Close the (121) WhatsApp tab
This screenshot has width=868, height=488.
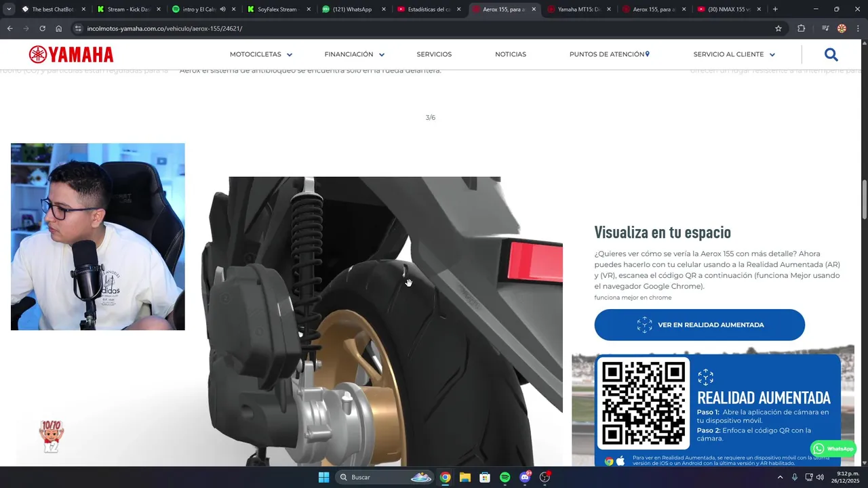click(383, 9)
